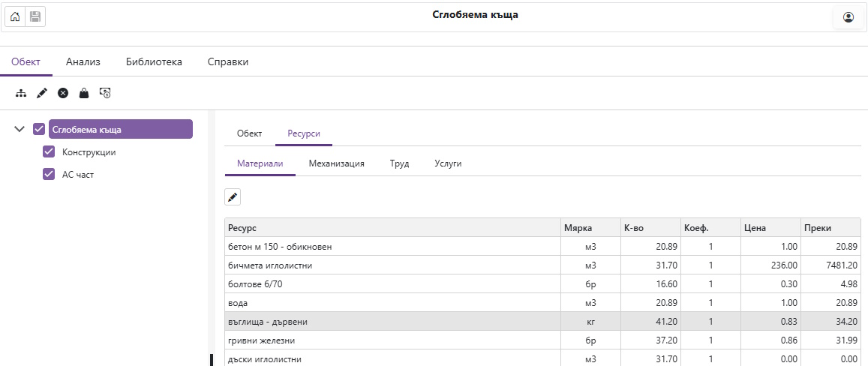Viewport: 868px width, 366px height.
Task: Select the Конструкции tree item
Action: click(x=89, y=152)
